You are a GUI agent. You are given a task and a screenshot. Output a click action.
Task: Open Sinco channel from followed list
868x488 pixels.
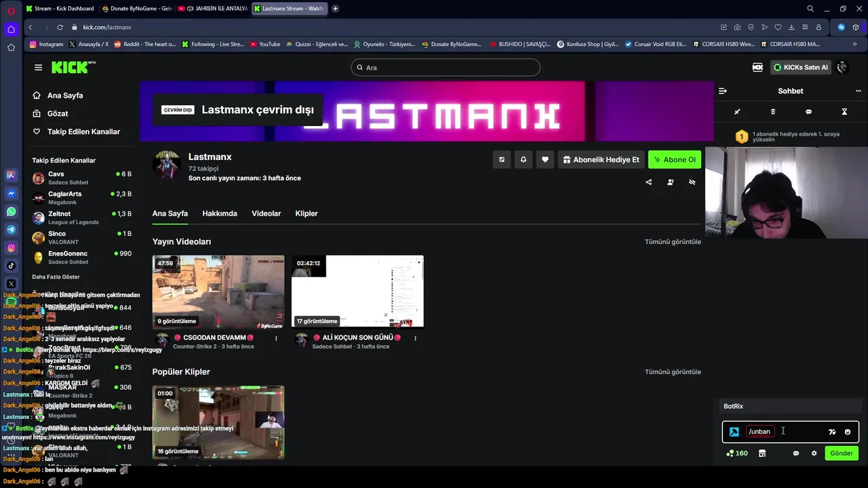point(81,237)
